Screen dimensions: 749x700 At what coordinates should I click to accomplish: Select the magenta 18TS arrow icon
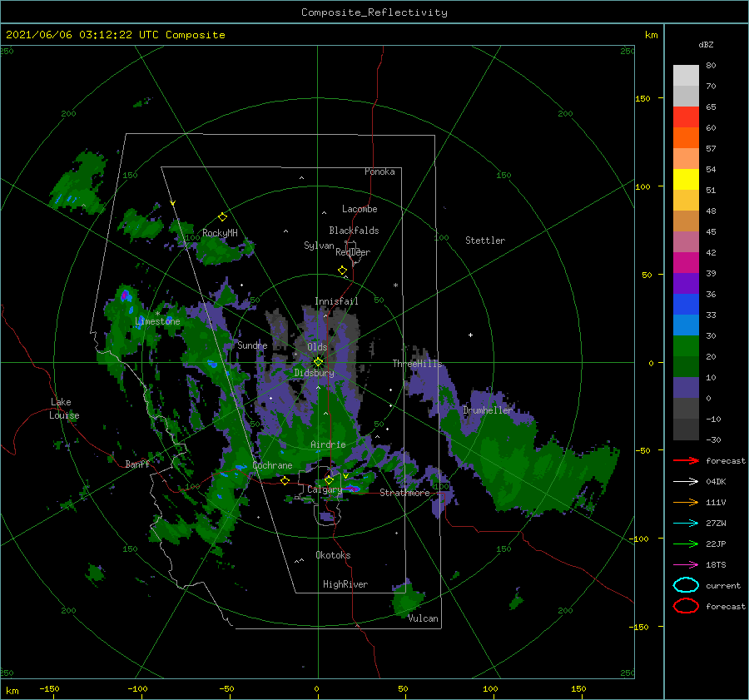686,565
